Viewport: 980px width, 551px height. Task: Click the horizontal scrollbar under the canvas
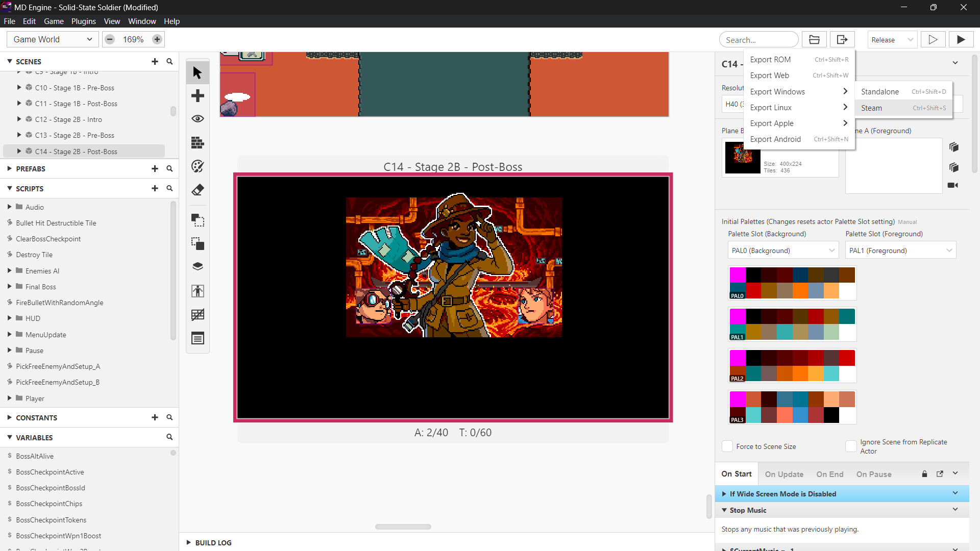[403, 527]
